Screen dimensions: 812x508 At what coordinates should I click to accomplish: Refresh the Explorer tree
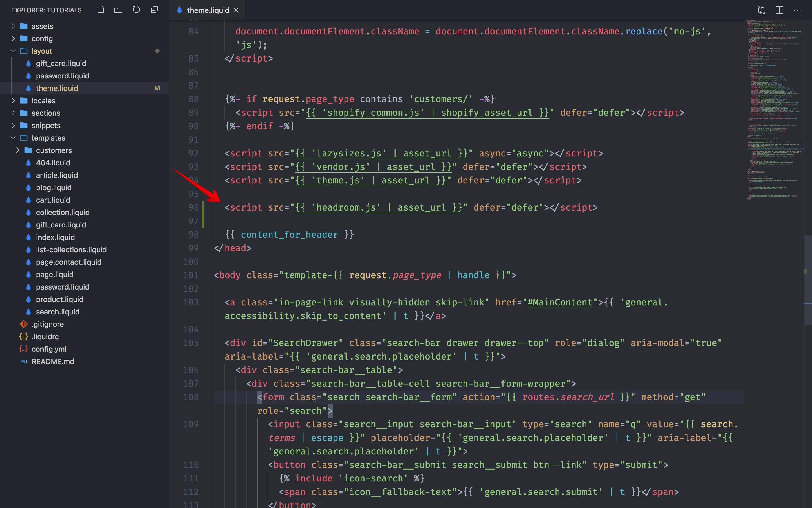(x=136, y=9)
